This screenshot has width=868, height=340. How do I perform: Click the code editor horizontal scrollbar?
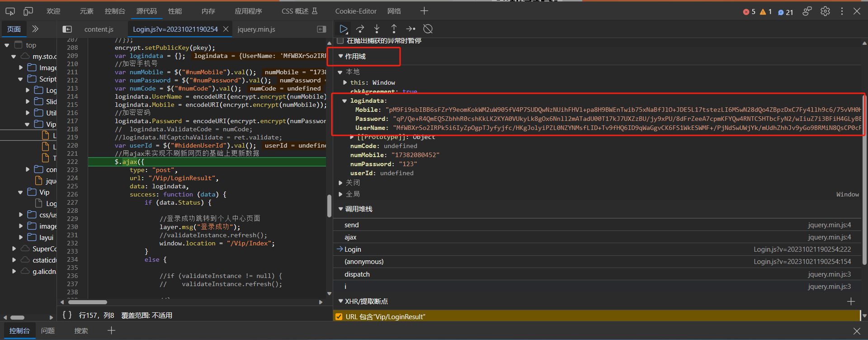pyautogui.click(x=88, y=302)
